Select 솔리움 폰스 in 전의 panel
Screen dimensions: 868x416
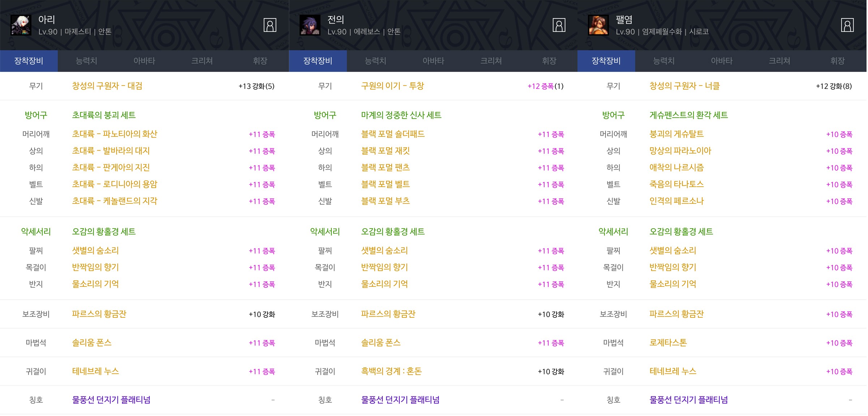[x=381, y=343]
